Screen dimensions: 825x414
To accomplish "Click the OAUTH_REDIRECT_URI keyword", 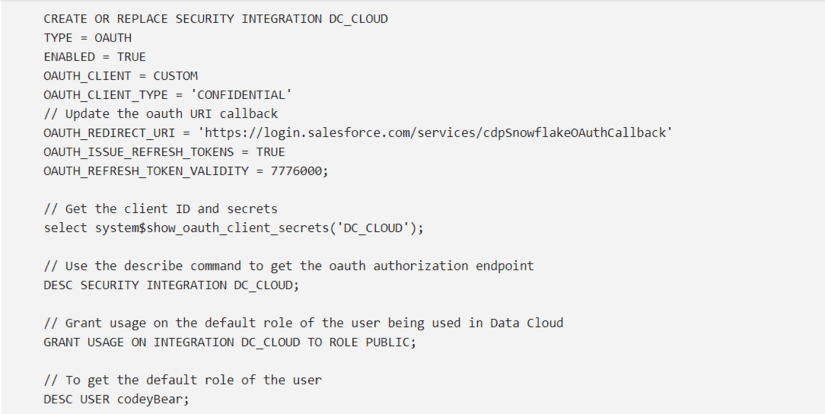I will tap(109, 133).
